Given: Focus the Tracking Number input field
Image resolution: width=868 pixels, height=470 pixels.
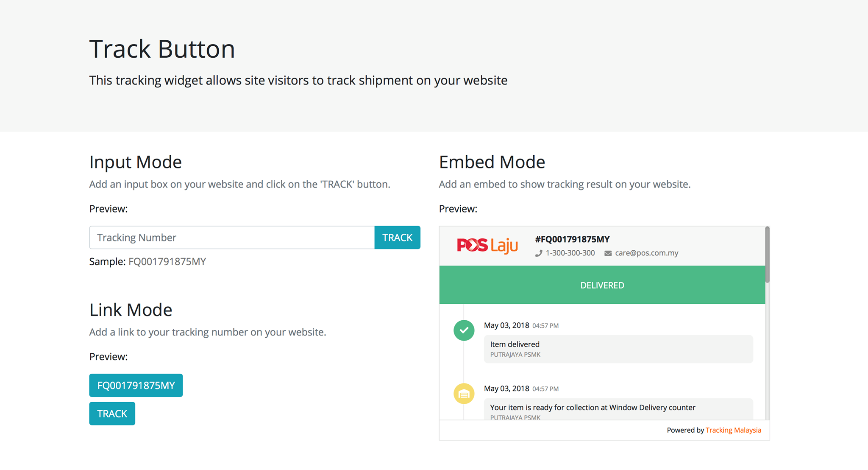Looking at the screenshot, I should pyautogui.click(x=232, y=238).
